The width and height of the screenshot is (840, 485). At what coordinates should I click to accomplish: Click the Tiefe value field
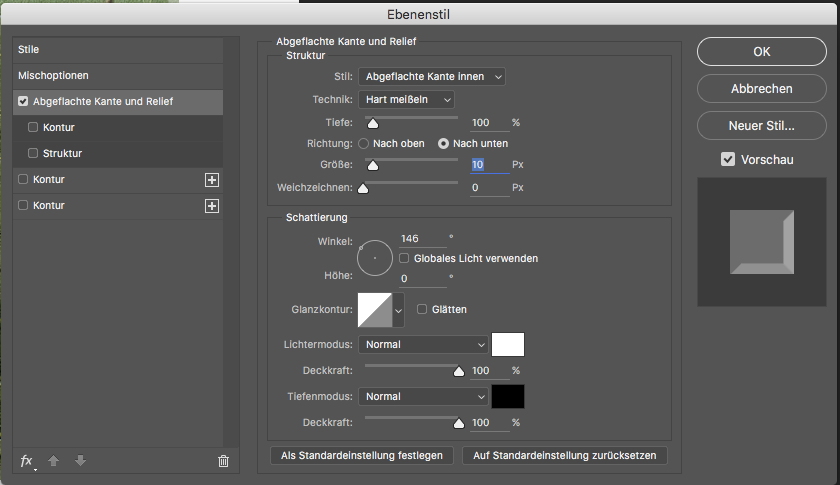pos(490,123)
